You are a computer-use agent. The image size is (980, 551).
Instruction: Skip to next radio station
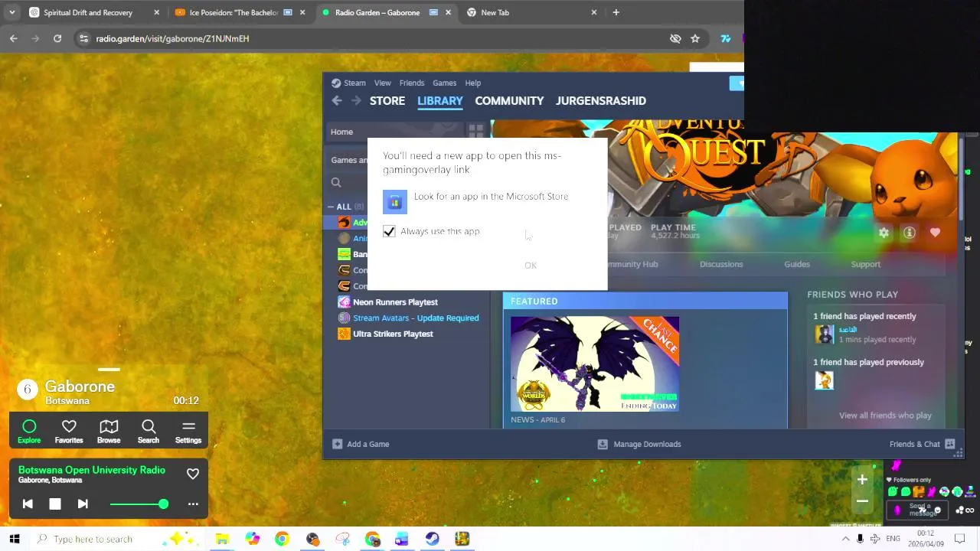[83, 504]
